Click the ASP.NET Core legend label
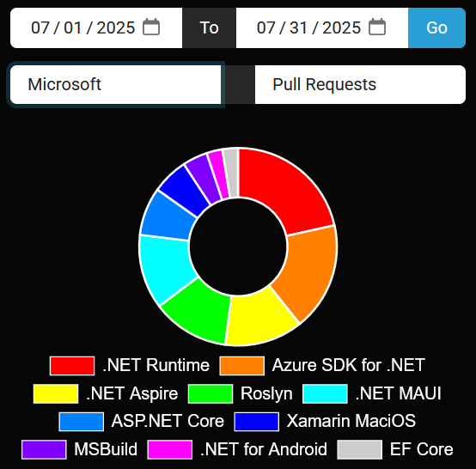476x469 pixels. coord(168,421)
